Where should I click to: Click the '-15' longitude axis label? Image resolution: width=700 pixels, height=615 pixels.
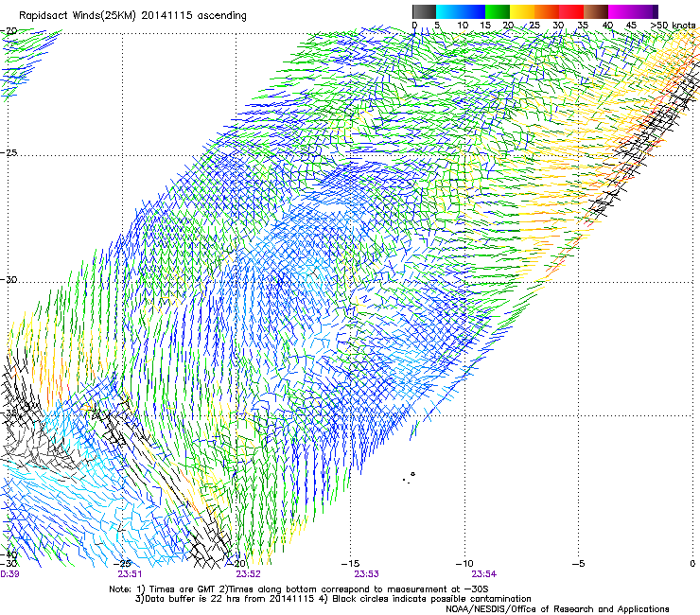click(351, 564)
